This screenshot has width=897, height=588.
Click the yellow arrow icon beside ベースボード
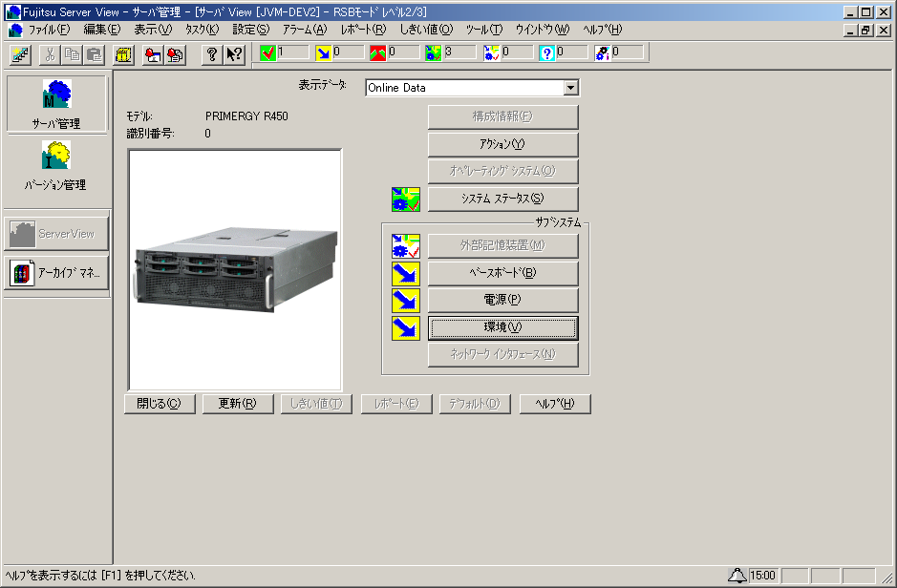click(x=406, y=273)
